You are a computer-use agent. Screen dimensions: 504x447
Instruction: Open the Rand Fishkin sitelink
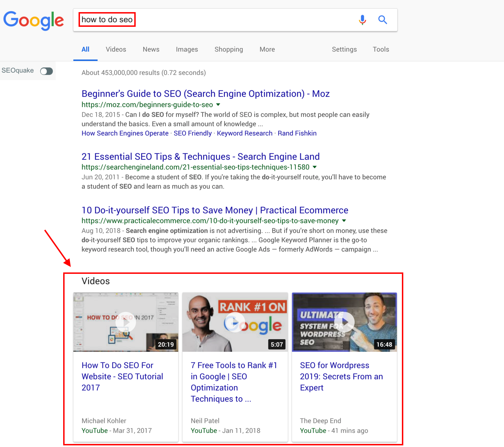[297, 133]
